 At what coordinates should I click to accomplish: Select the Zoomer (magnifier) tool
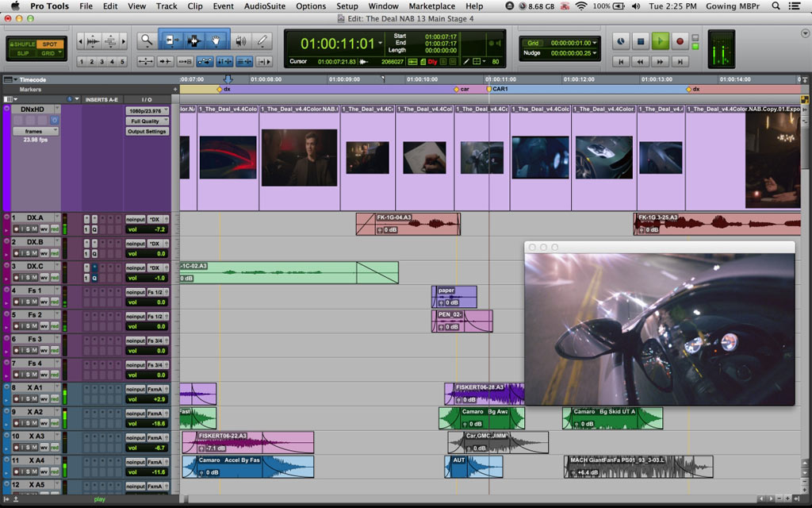(147, 40)
